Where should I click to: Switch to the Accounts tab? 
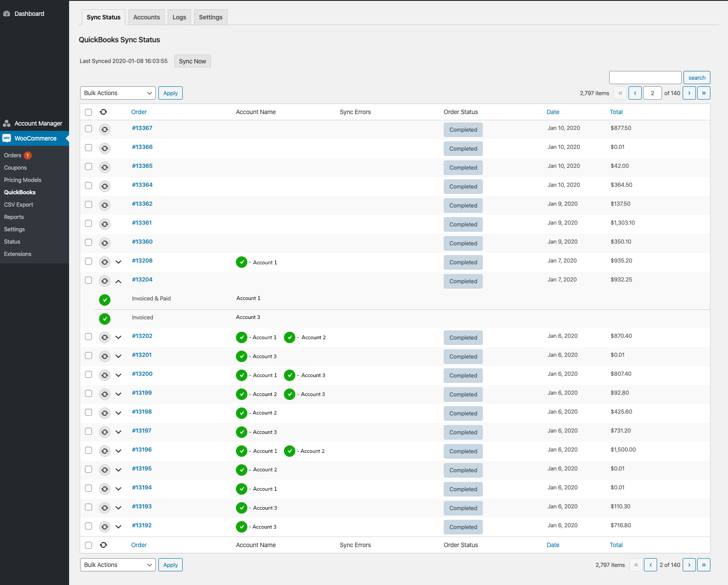tap(147, 17)
